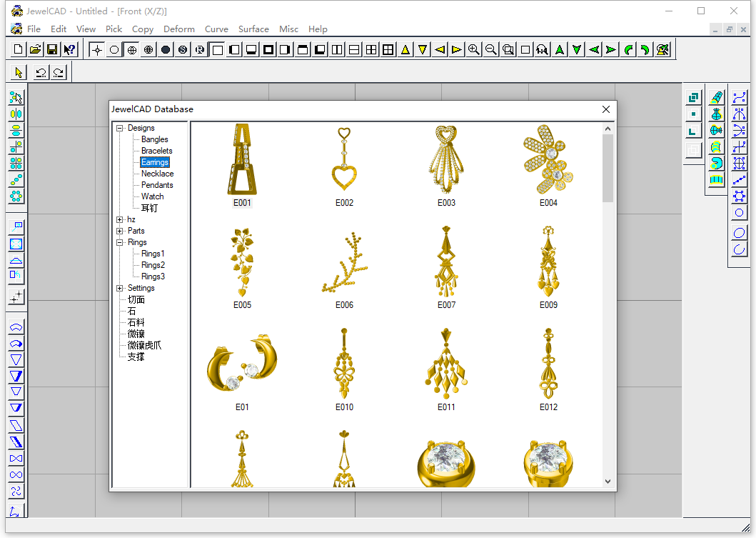Expand the hz tree node
The width and height of the screenshot is (756, 538).
119,219
